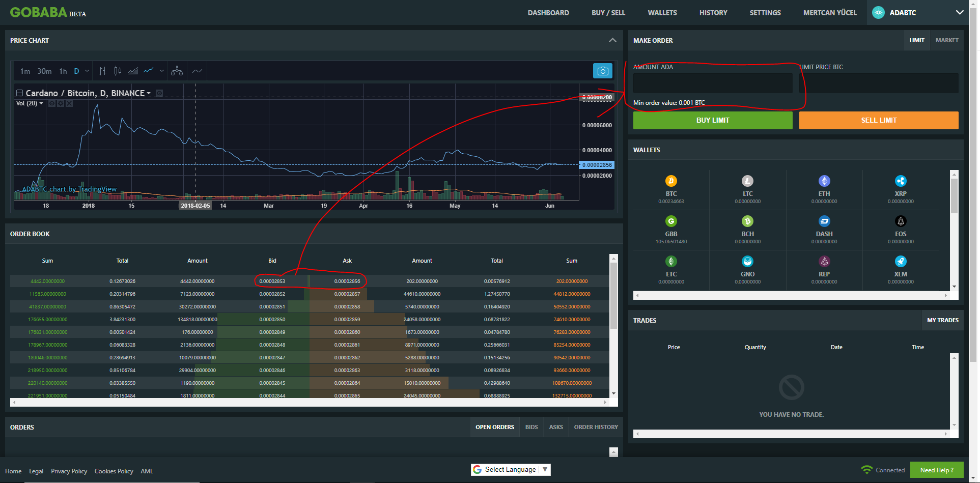This screenshot has height=483, width=980.
Task: Open the HISTORY menu item
Action: pyautogui.click(x=713, y=13)
